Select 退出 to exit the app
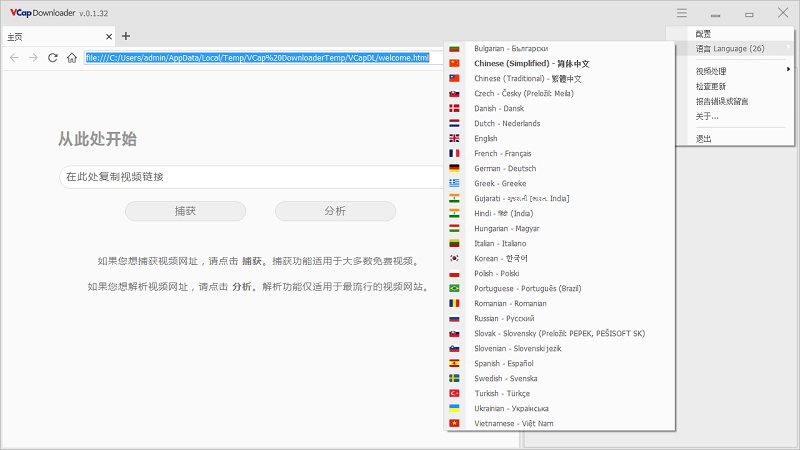 [704, 139]
